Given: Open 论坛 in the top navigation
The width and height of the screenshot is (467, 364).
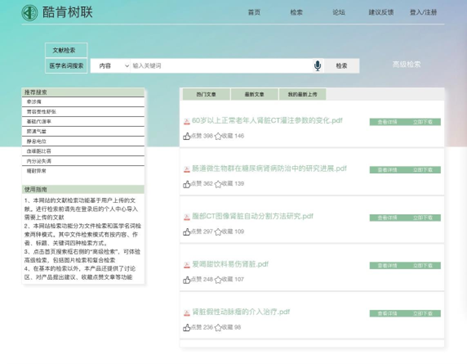Looking at the screenshot, I should click(339, 12).
